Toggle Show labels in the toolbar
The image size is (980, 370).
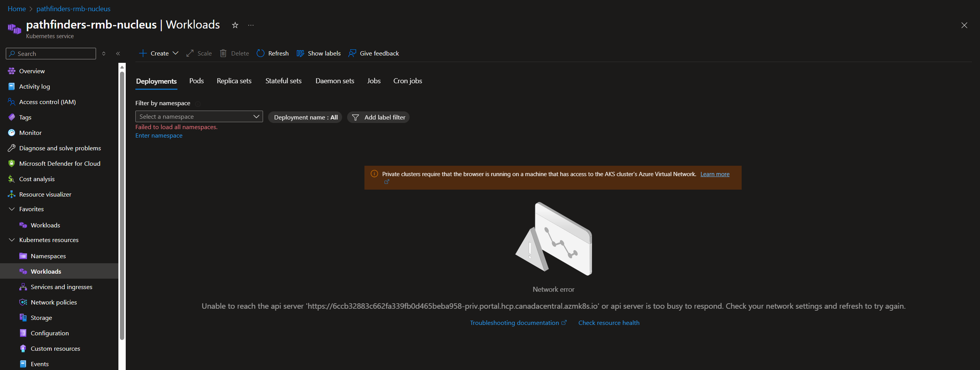tap(319, 53)
